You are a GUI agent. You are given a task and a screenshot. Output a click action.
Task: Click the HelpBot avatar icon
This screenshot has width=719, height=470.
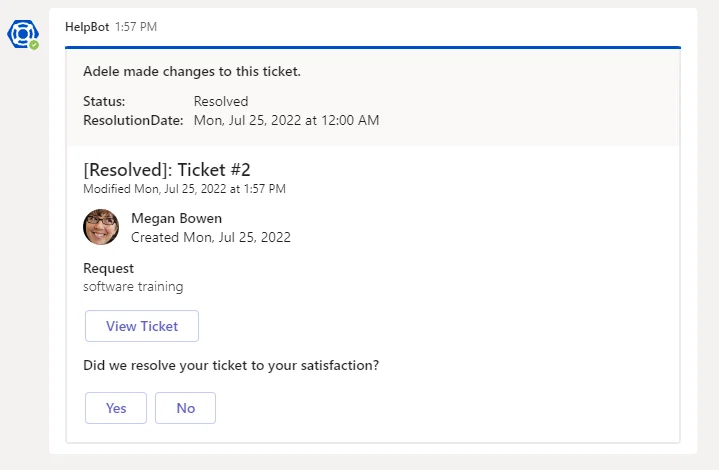tap(22, 34)
